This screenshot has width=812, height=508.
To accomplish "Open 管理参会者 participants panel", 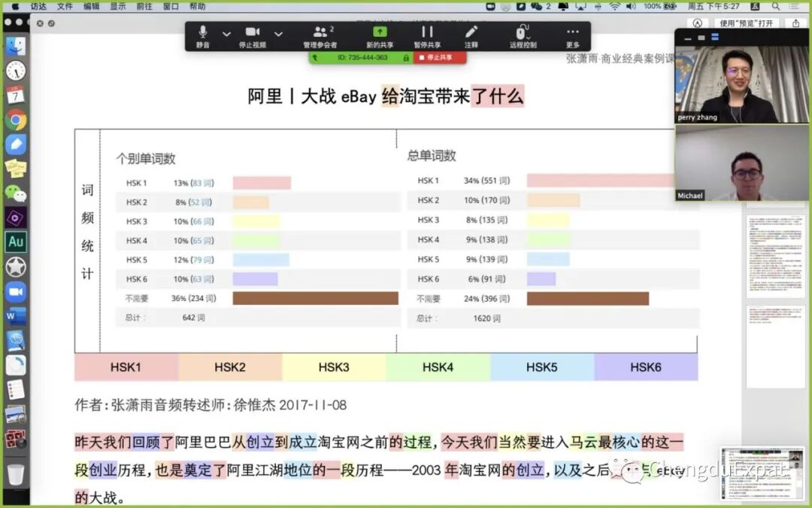I will click(320, 36).
